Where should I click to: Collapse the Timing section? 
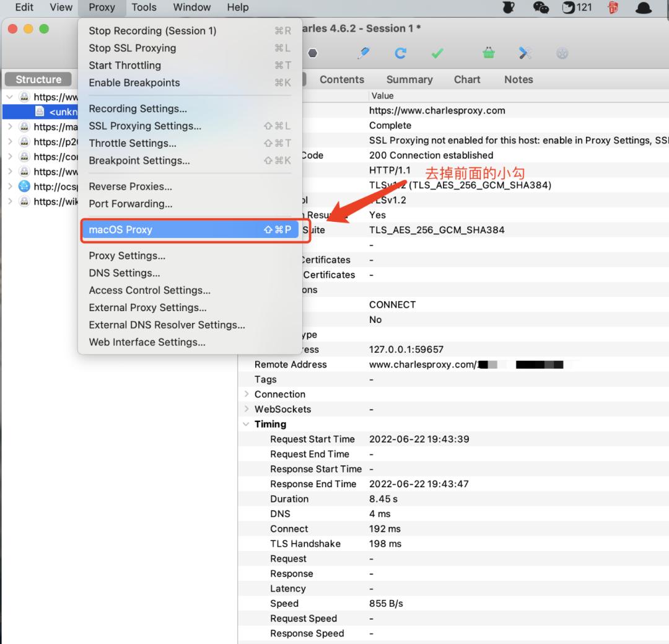click(x=246, y=423)
